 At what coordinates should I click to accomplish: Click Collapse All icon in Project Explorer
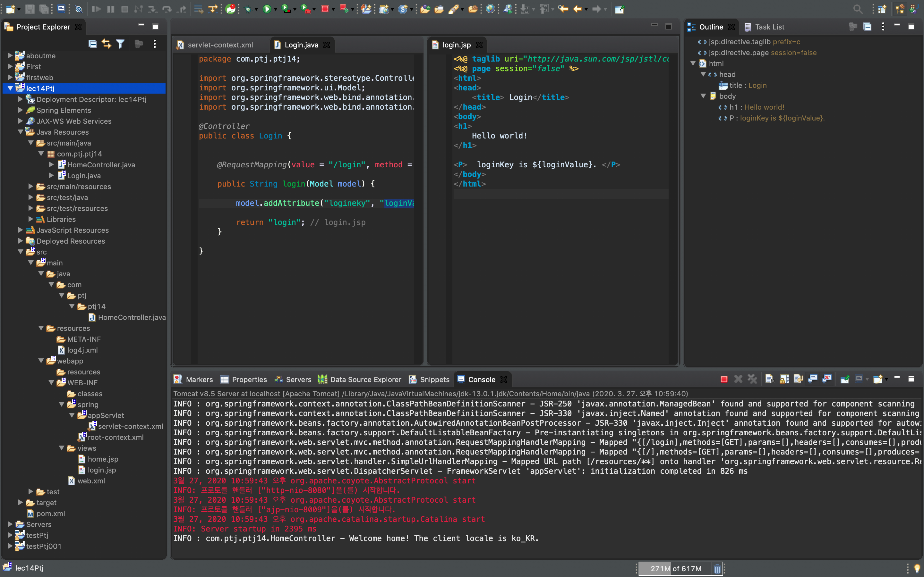click(x=92, y=44)
